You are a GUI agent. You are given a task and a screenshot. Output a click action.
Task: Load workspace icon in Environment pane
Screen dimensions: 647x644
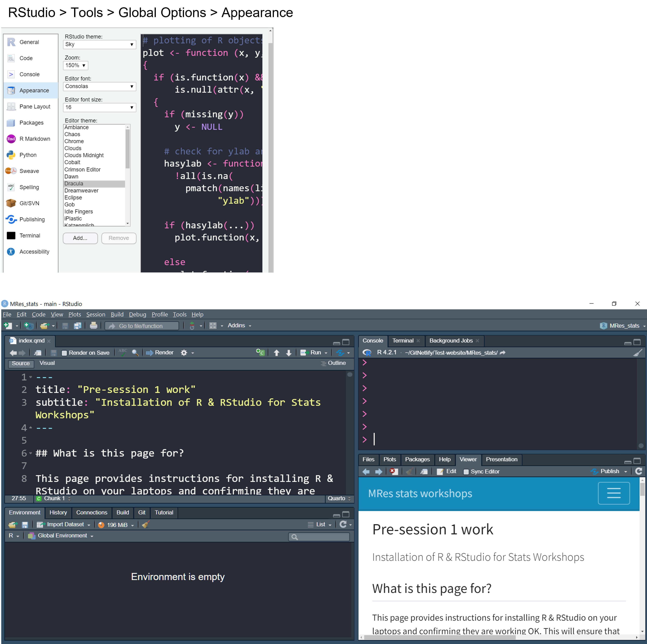13,525
